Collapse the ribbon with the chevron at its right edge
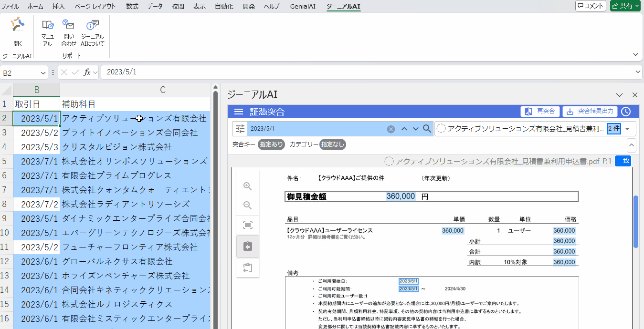This screenshot has width=644, height=329. tap(635, 54)
